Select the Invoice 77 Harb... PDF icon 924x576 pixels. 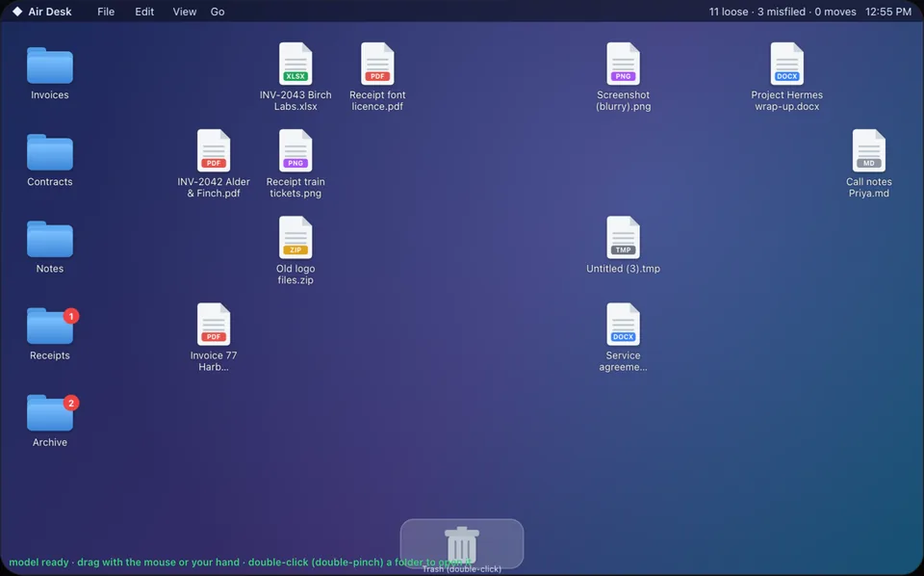[214, 325]
